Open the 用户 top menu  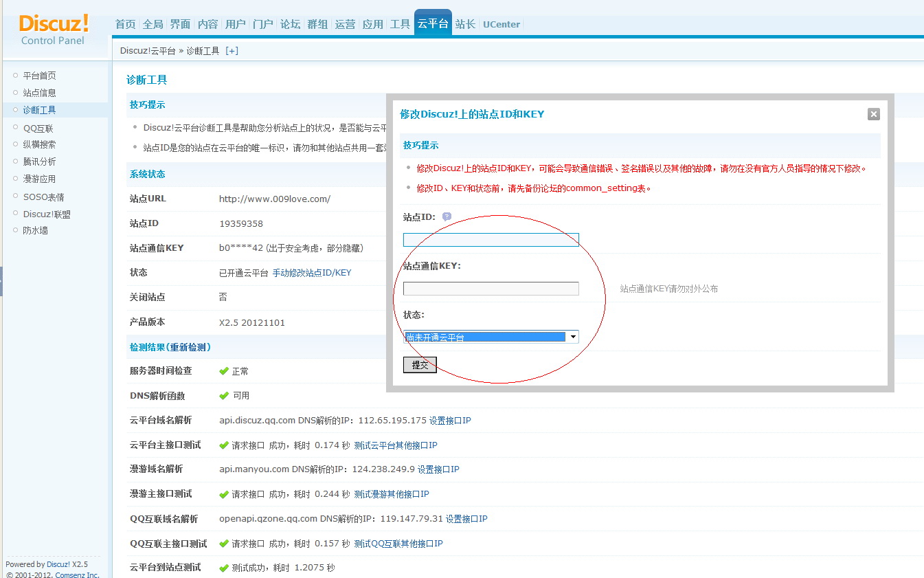(236, 24)
